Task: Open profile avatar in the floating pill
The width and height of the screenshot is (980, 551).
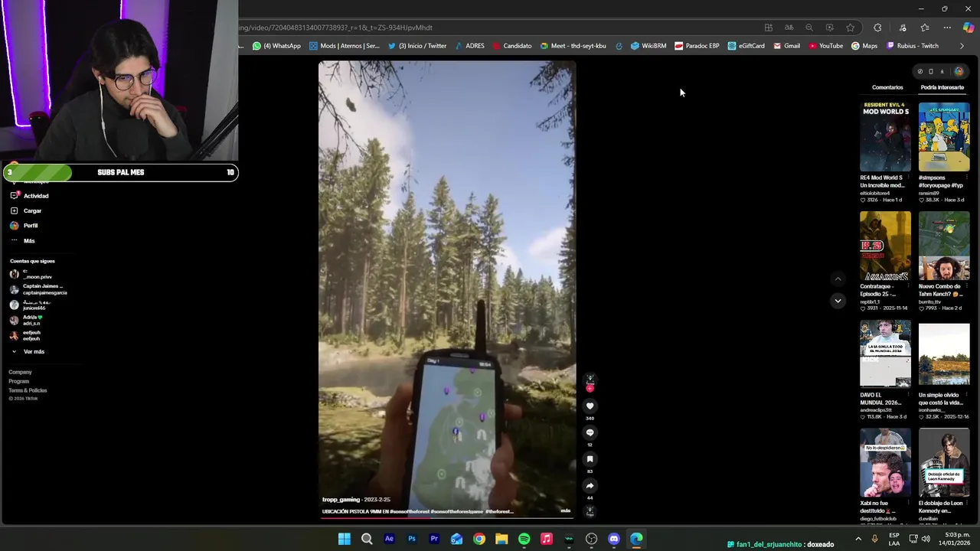Action: tap(959, 71)
